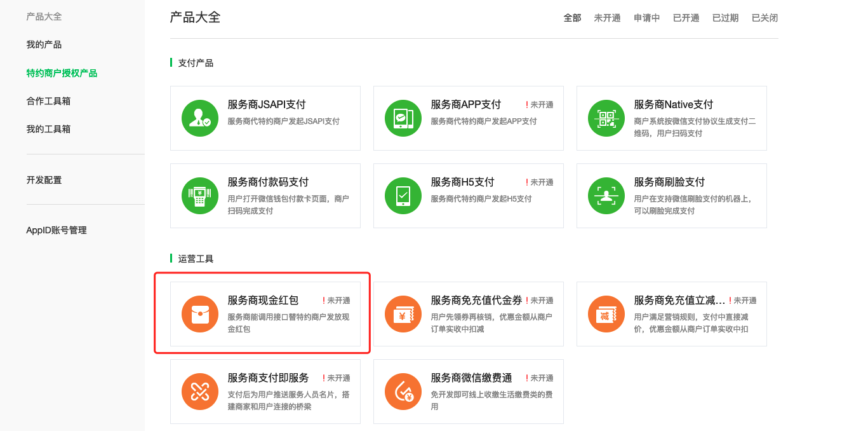
Task: Select the 已开通 filter tab
Action: (x=686, y=18)
